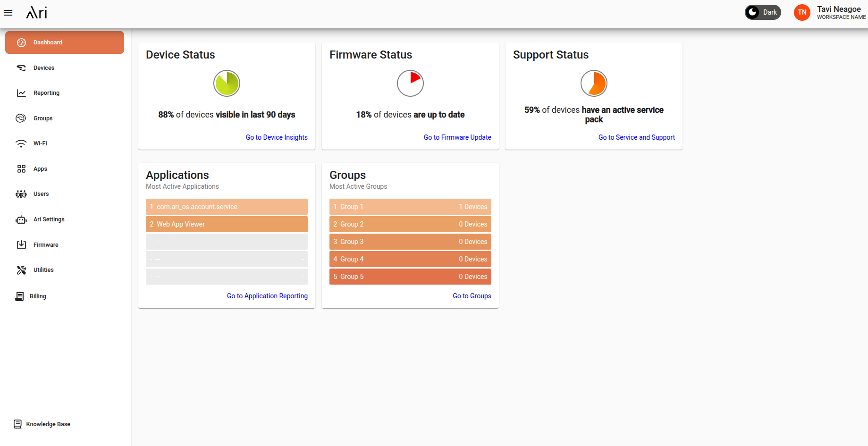Click the Support Status card title
The height and width of the screenshot is (446, 868).
(551, 55)
